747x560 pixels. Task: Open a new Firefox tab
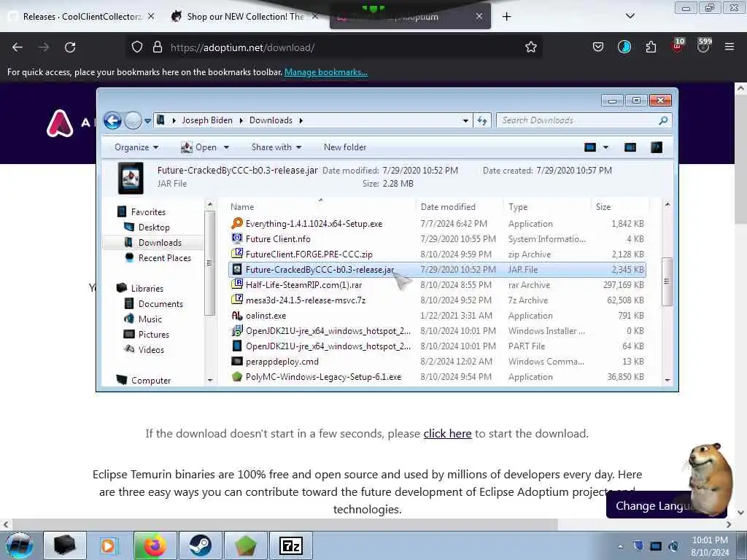(506, 17)
